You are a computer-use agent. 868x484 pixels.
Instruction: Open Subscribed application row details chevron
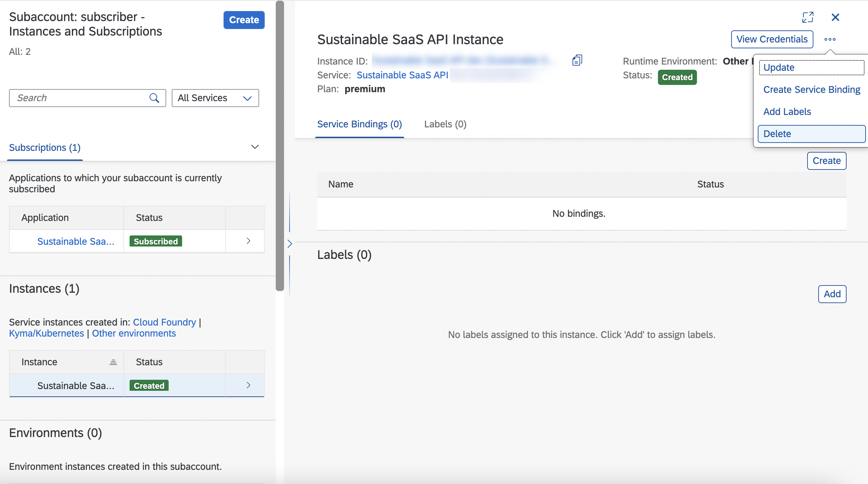[x=248, y=241]
